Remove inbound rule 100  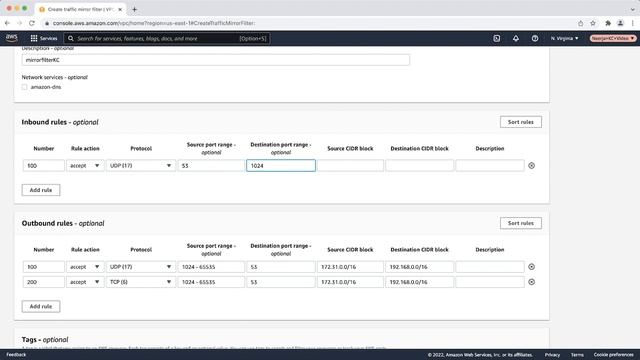pyautogui.click(x=531, y=165)
